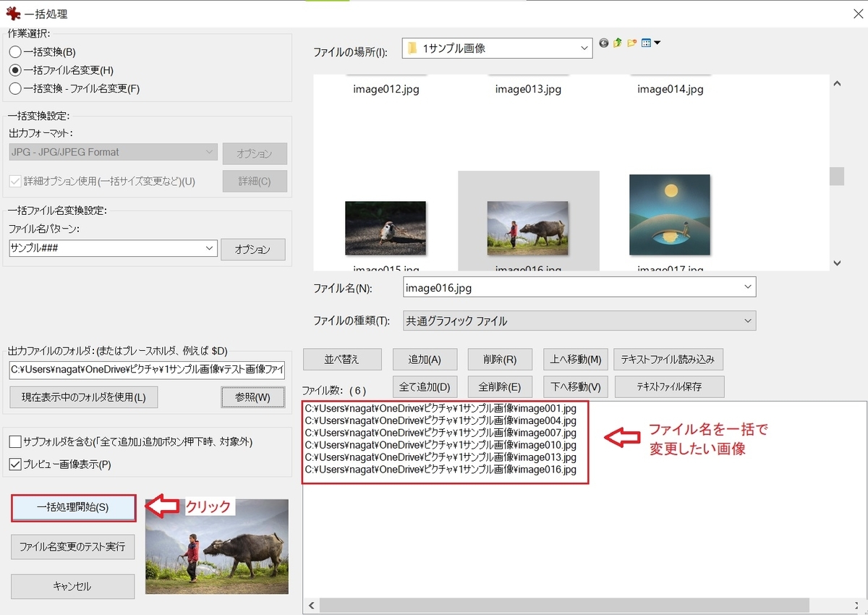Click the ファイル名パターン text field
The height and width of the screenshot is (615, 868).
coord(106,248)
